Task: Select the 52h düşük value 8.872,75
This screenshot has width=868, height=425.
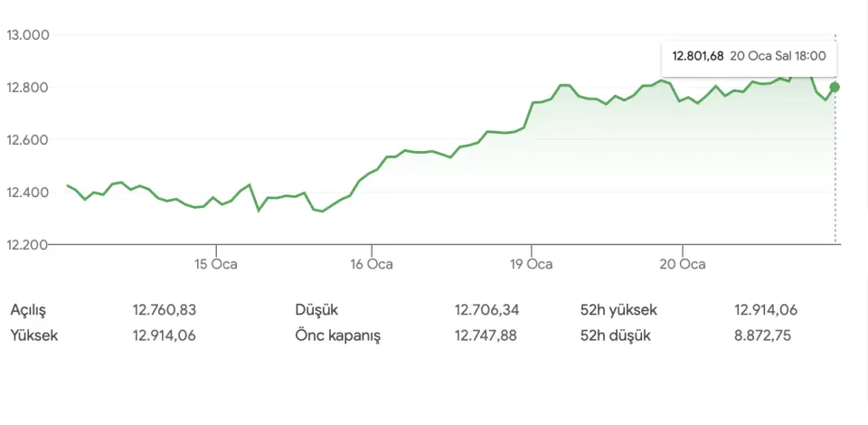Action: [x=766, y=335]
